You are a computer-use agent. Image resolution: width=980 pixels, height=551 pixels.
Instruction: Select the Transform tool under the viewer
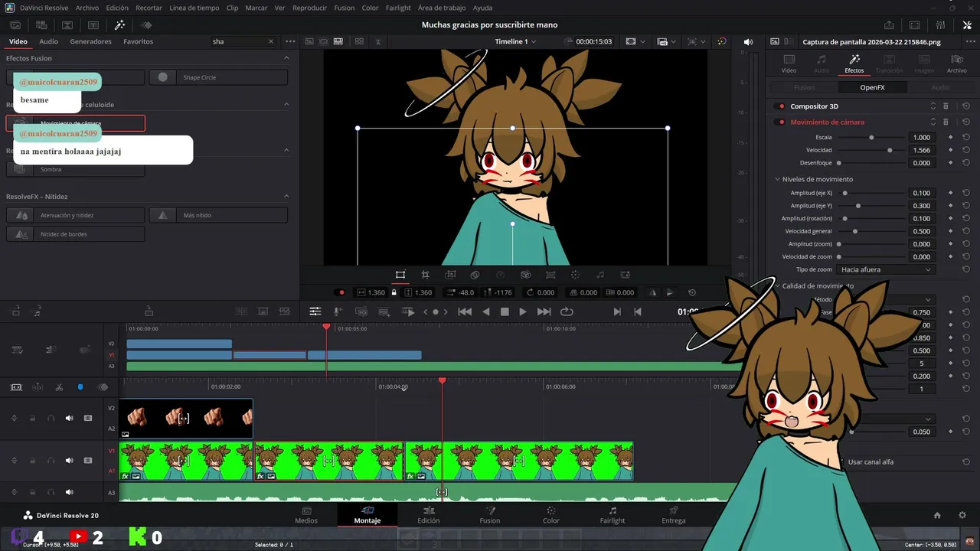(x=400, y=275)
